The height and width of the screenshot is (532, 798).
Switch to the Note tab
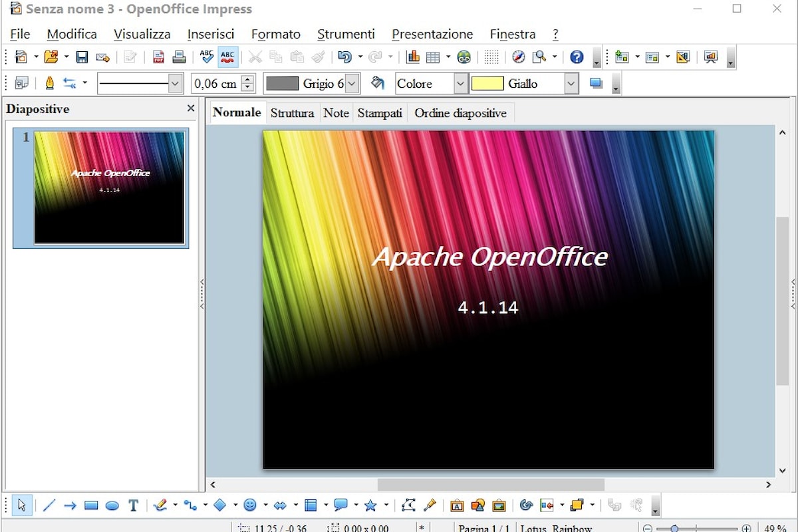(336, 113)
